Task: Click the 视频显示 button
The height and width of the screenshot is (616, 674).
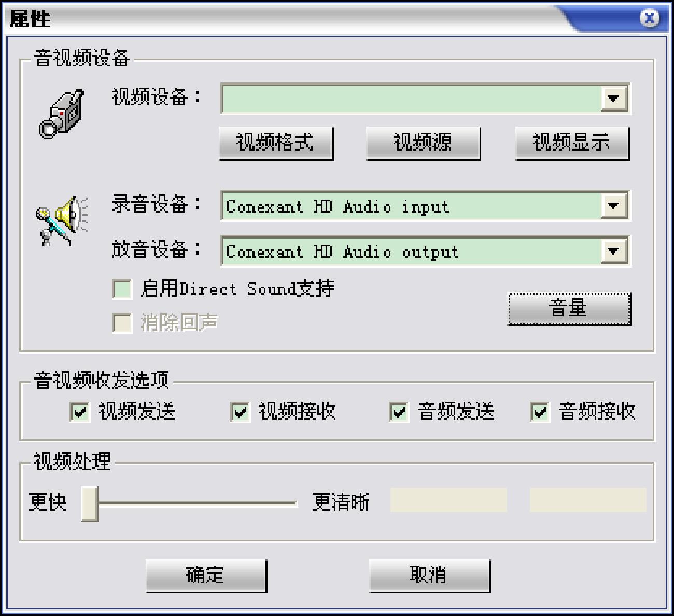Action: 572,143
